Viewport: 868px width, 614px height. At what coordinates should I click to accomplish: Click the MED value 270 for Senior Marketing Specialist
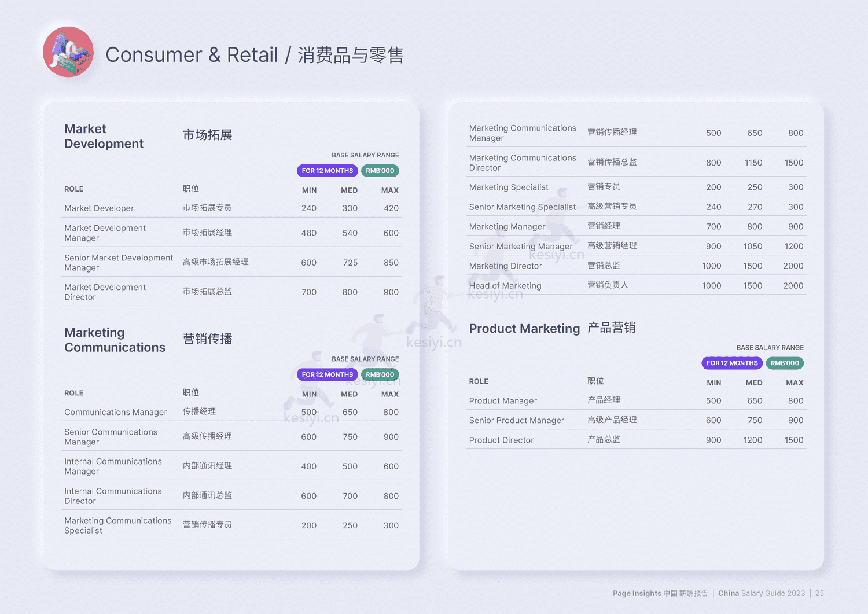755,207
